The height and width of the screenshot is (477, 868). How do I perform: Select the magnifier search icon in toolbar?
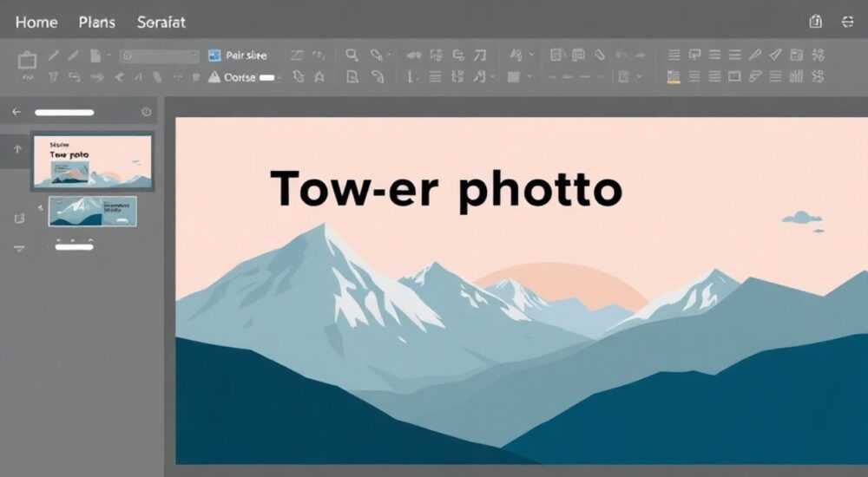pos(352,55)
